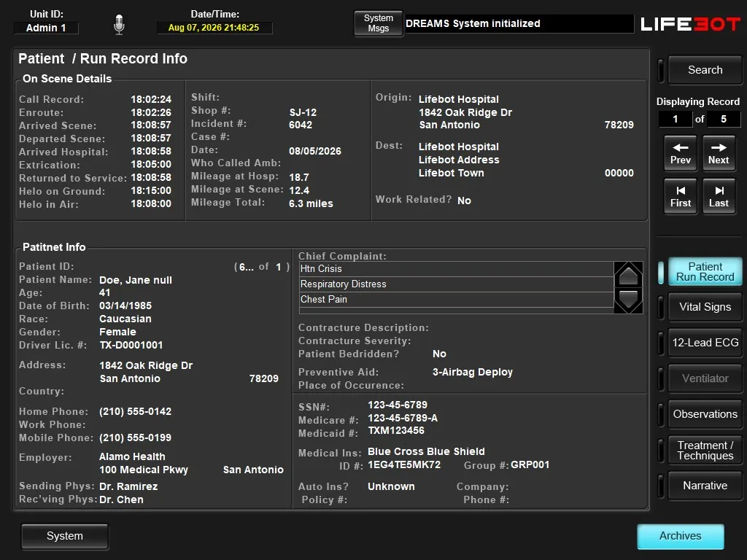Image resolution: width=747 pixels, height=560 pixels.
Task: Click the Date of Birth value 03/14/1985
Action: (125, 306)
